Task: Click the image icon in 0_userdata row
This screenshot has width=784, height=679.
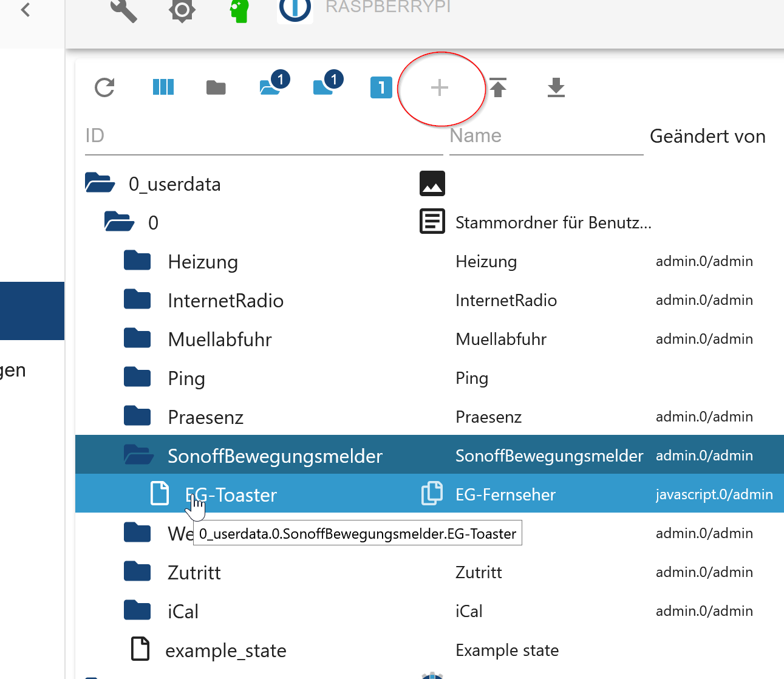Action: point(432,183)
